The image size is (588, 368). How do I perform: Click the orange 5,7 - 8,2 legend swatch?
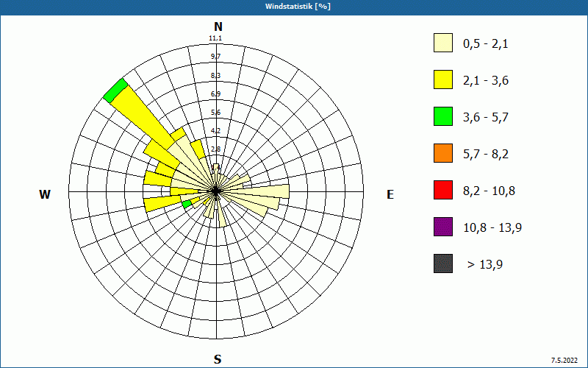point(443,153)
